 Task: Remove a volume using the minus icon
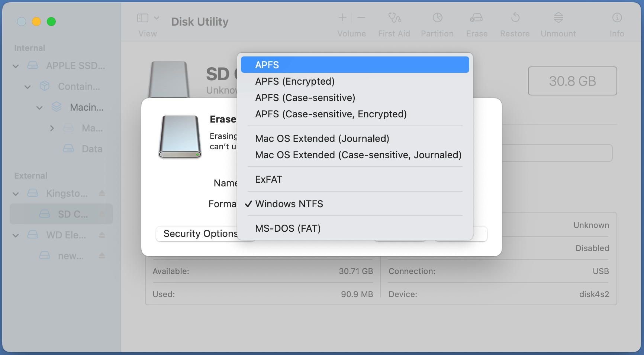coord(360,17)
